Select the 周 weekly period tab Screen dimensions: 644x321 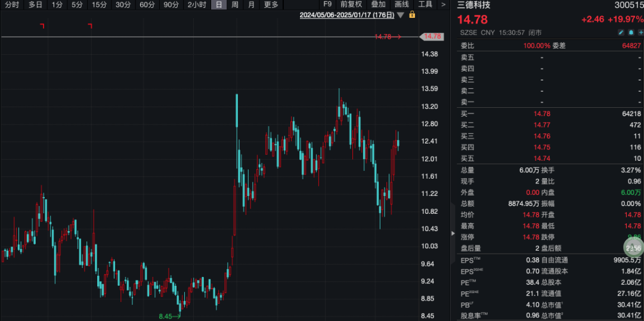tap(235, 5)
